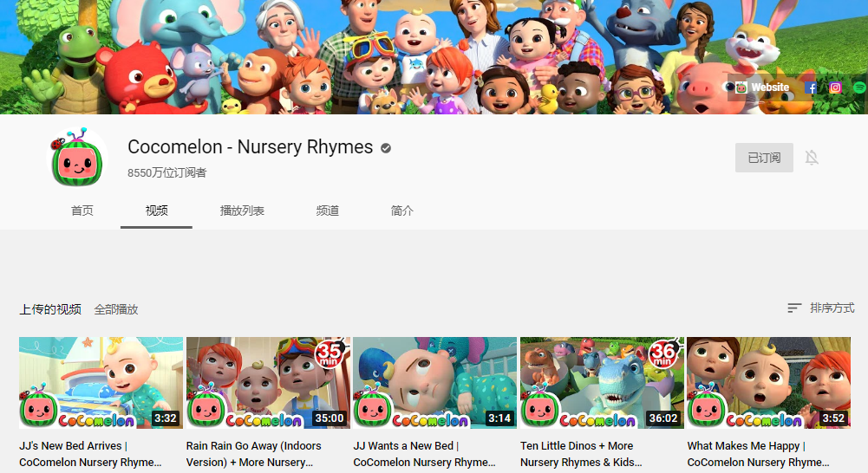Open the Facebook icon in banner

pos(811,87)
